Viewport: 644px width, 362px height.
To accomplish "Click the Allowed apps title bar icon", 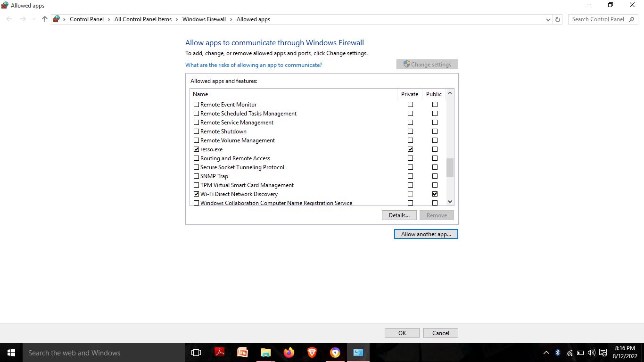I will pyautogui.click(x=5, y=5).
